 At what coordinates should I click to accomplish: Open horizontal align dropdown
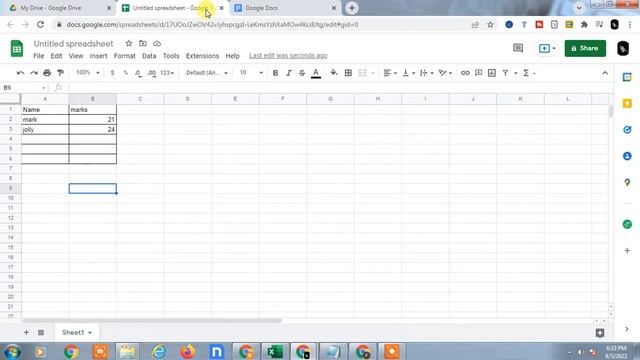pyautogui.click(x=390, y=73)
